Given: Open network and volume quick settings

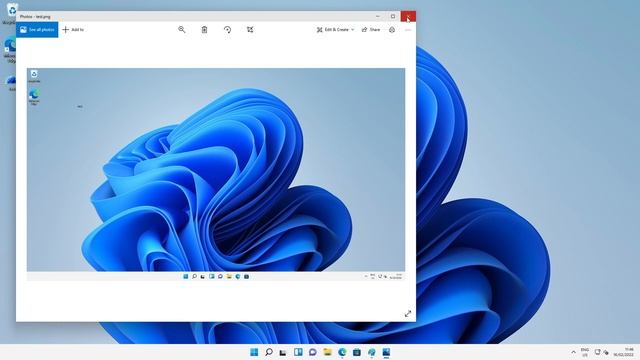Looking at the screenshot, I should [x=602, y=352].
